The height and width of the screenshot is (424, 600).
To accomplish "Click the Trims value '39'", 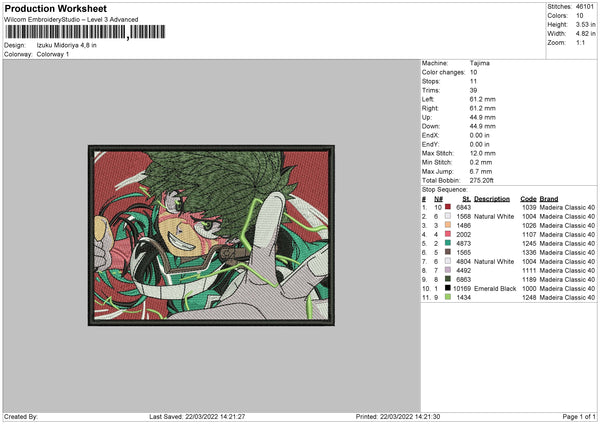I will click(x=474, y=90).
